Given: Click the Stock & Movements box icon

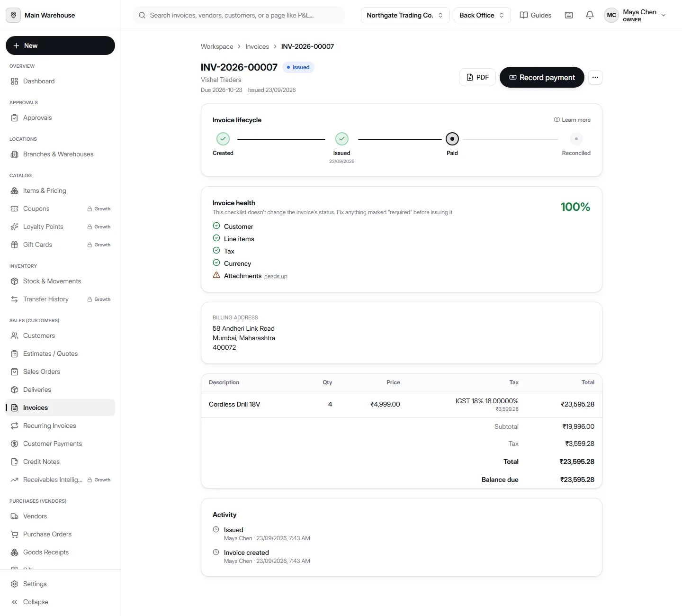Looking at the screenshot, I should point(15,281).
